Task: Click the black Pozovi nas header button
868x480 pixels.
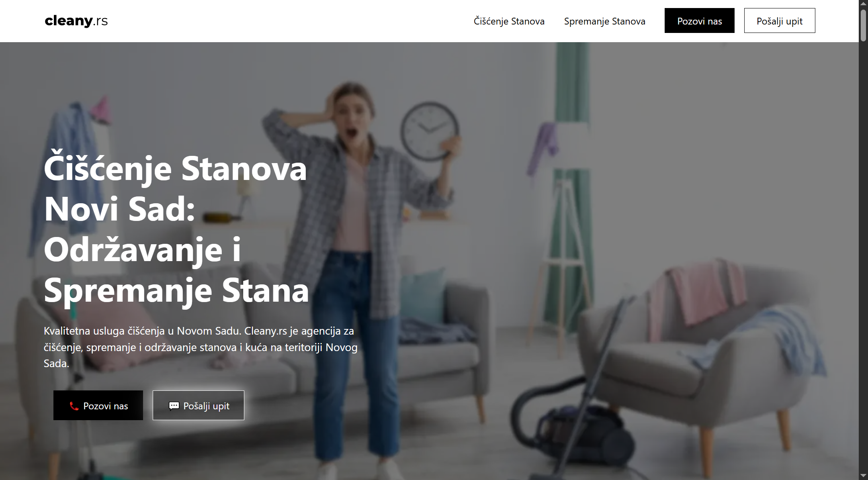Action: click(699, 20)
